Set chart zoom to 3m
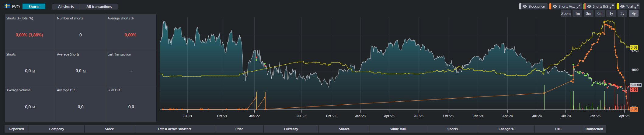 coord(589,14)
